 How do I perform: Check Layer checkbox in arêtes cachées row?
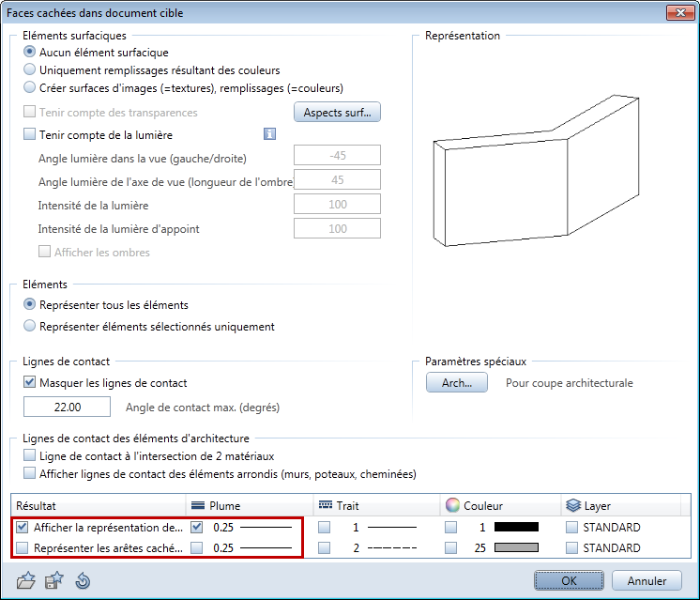click(x=571, y=547)
